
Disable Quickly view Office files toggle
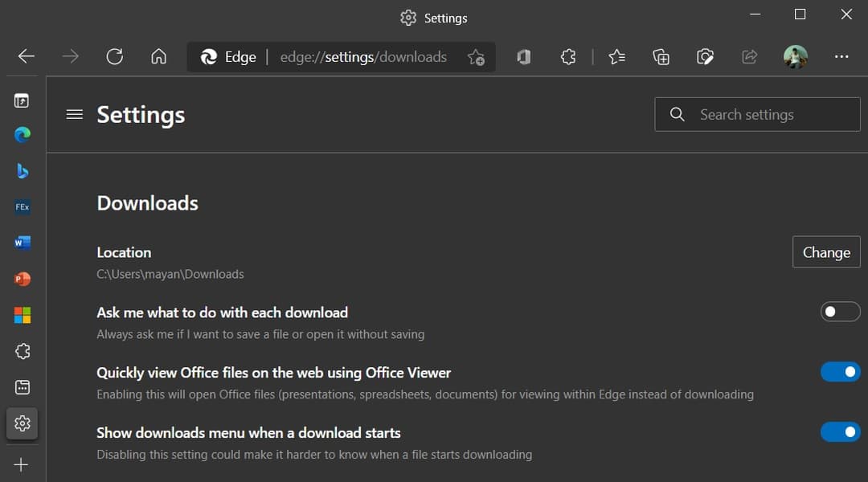pos(840,372)
